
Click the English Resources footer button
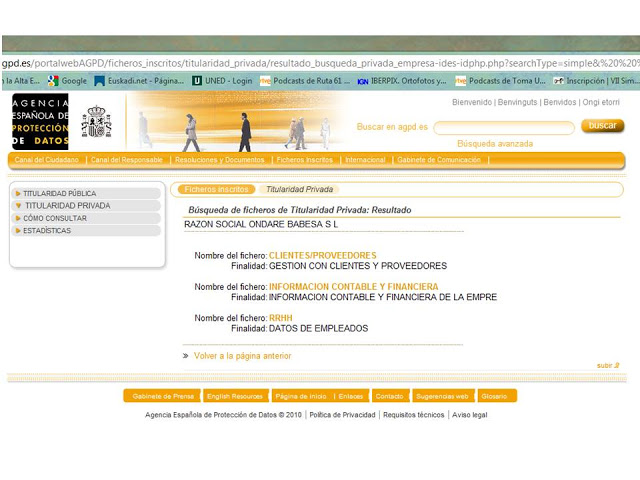[235, 396]
